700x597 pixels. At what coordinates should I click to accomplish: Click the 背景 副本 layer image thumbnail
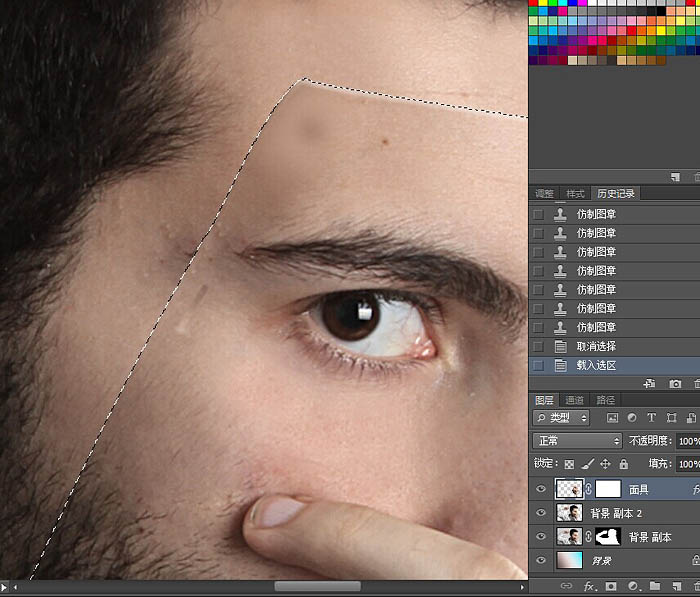click(x=569, y=536)
